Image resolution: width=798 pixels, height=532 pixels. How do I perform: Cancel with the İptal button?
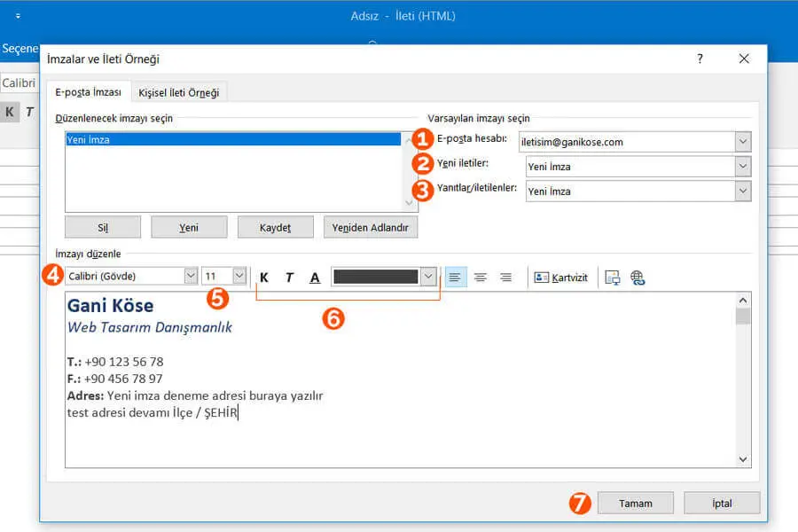click(722, 503)
